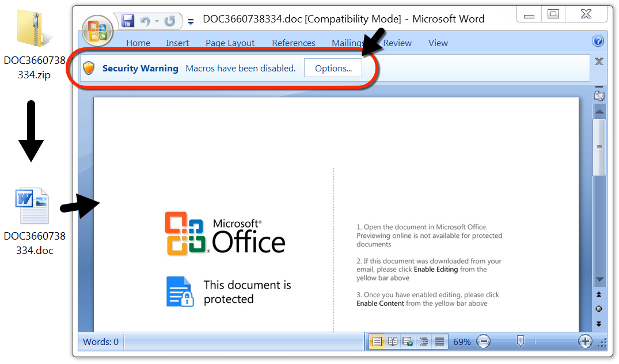Open the Mailings tab
This screenshot has width=619, height=364.
[x=347, y=43]
